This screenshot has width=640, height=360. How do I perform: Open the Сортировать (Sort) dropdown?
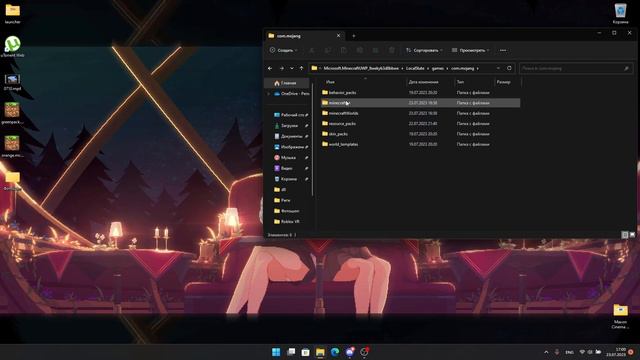point(424,50)
